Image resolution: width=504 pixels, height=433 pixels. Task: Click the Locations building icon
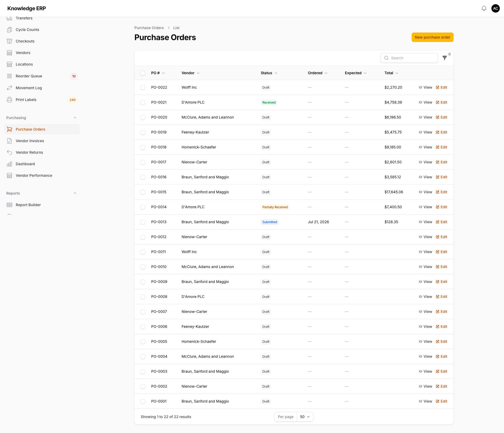pos(9,64)
